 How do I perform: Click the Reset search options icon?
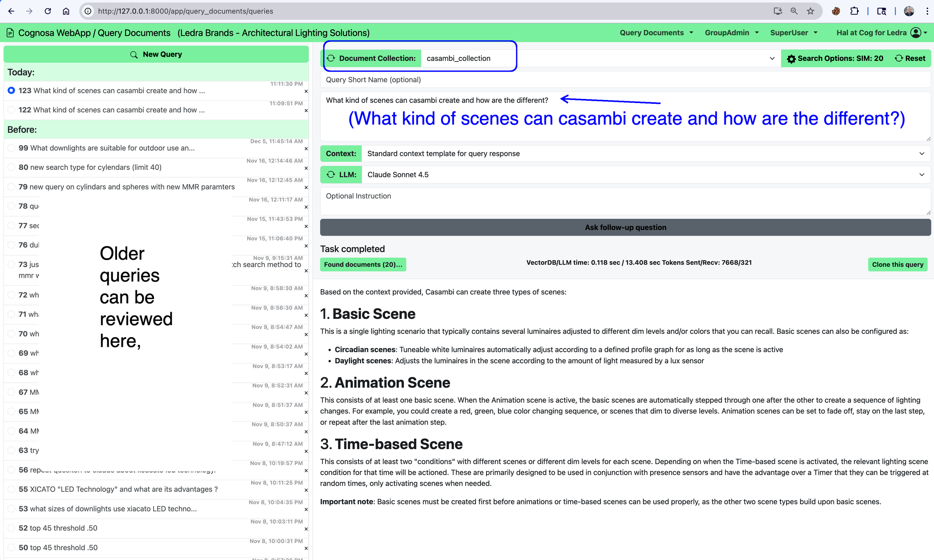[899, 58]
